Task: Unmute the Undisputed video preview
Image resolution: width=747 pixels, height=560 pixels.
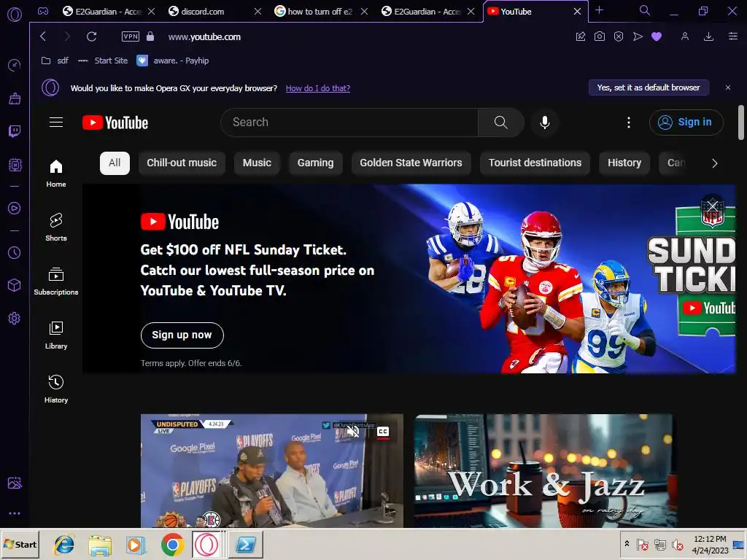Action: [353, 432]
